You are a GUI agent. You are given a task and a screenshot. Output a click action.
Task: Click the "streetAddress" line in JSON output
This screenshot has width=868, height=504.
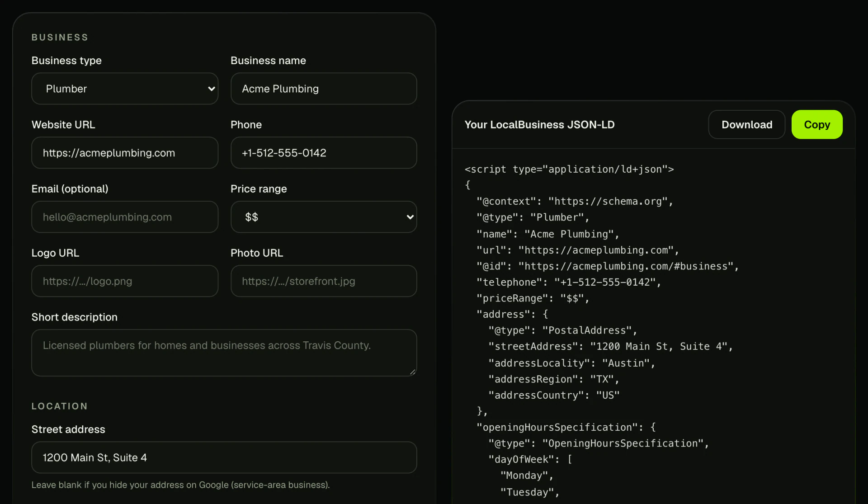coord(610,346)
